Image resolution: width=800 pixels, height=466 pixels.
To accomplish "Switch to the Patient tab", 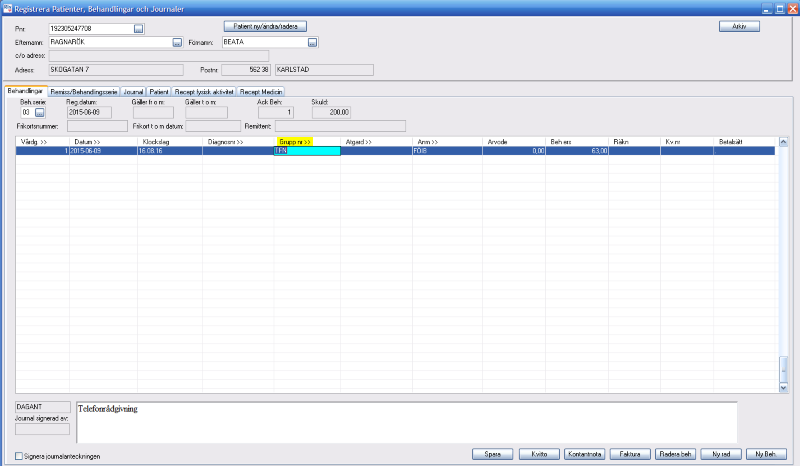I will [x=159, y=92].
